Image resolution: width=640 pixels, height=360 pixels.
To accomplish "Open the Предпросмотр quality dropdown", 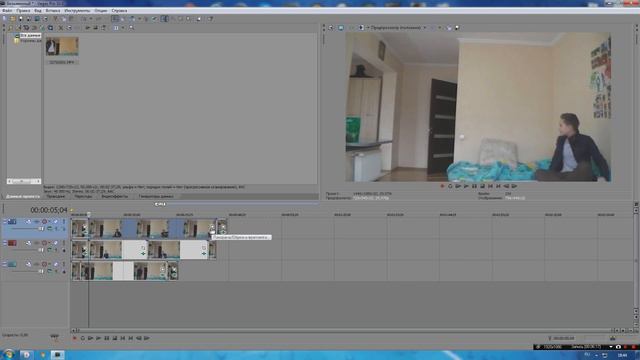I will 399,28.
